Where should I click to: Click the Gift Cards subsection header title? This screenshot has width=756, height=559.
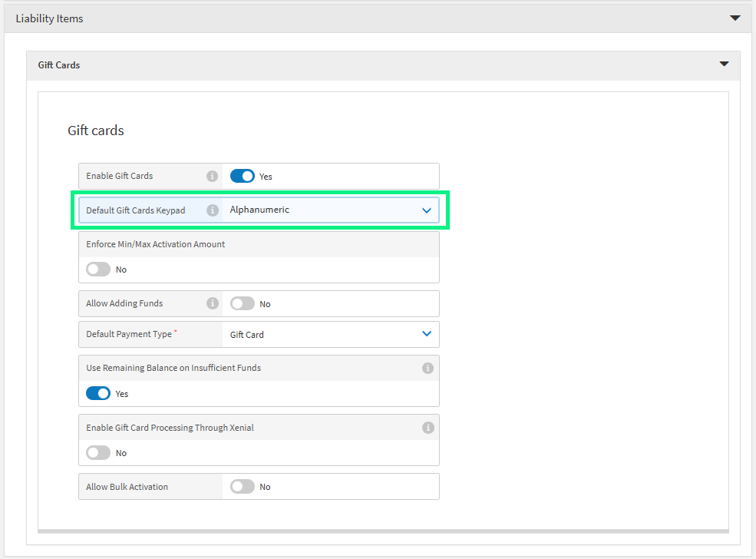point(59,65)
